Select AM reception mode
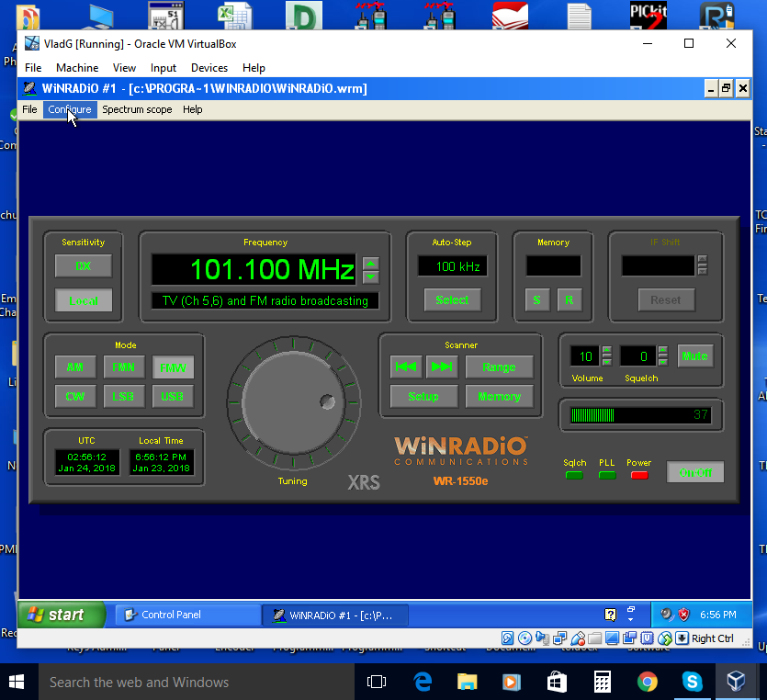 click(x=73, y=367)
